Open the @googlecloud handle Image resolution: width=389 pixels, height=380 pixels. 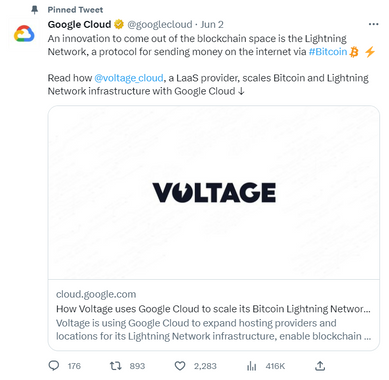point(160,24)
